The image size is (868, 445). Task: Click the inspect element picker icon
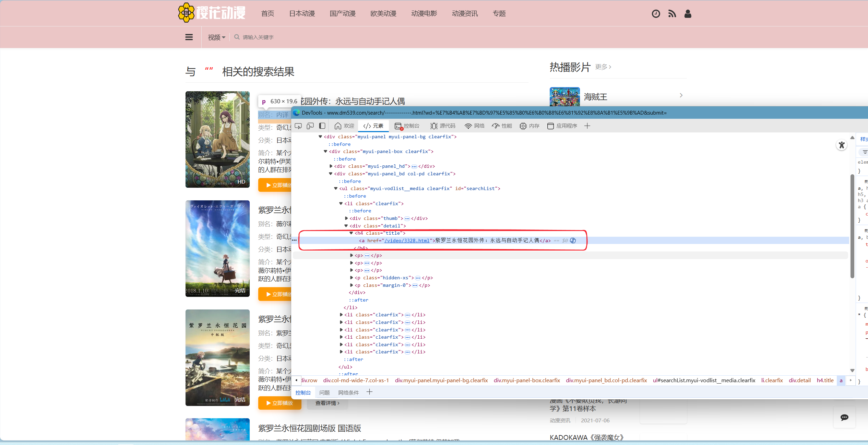click(x=298, y=126)
